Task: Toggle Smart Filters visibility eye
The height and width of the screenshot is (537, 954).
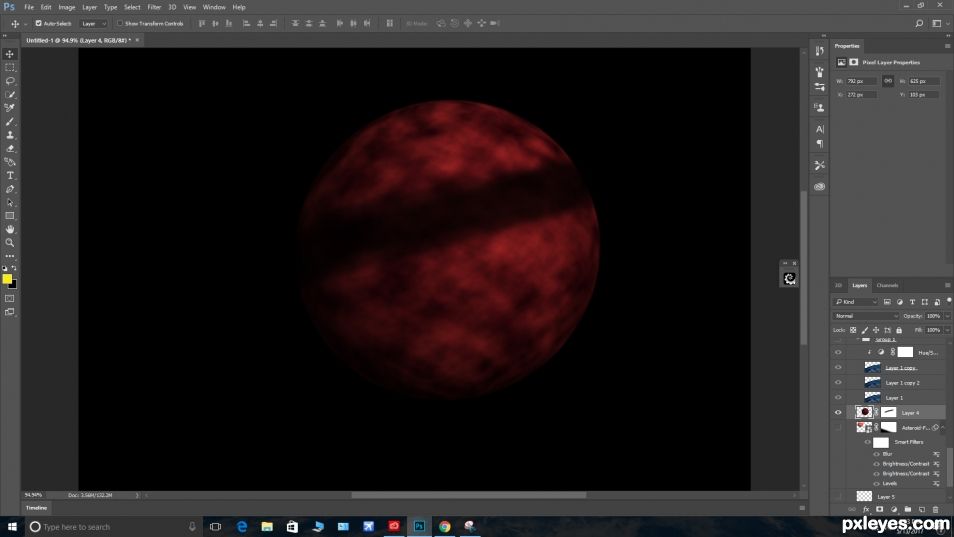Action: tap(868, 442)
